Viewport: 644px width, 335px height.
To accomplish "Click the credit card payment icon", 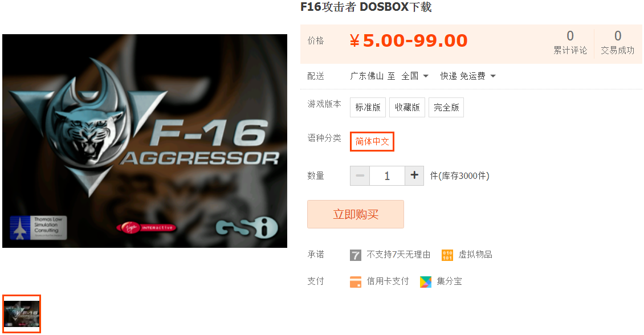I will coord(355,281).
